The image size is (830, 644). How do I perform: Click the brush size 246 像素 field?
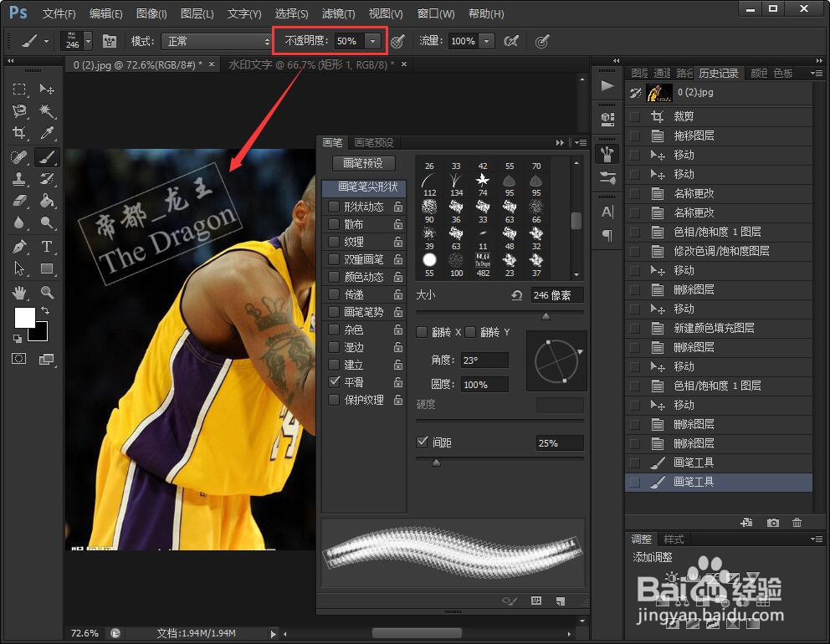pos(557,294)
